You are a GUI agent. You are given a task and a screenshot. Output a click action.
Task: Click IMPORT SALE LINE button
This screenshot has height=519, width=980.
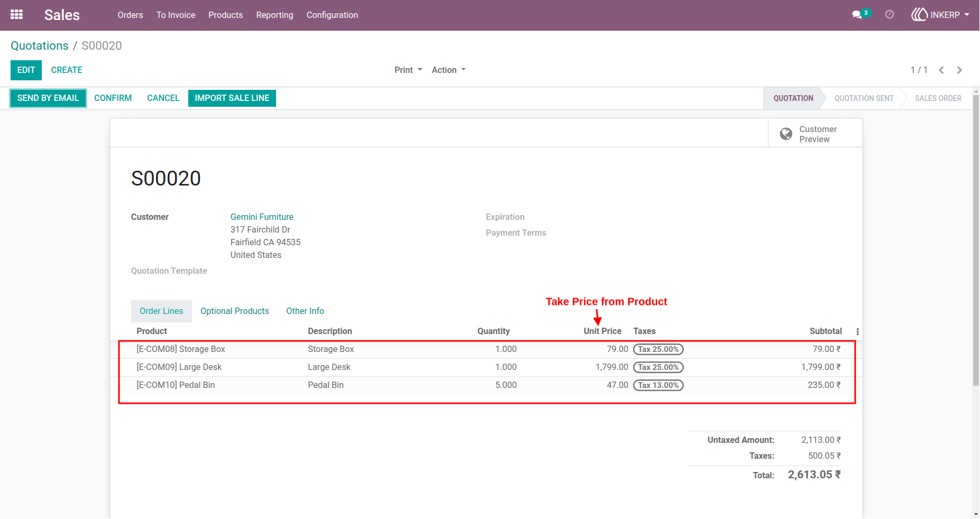[232, 98]
